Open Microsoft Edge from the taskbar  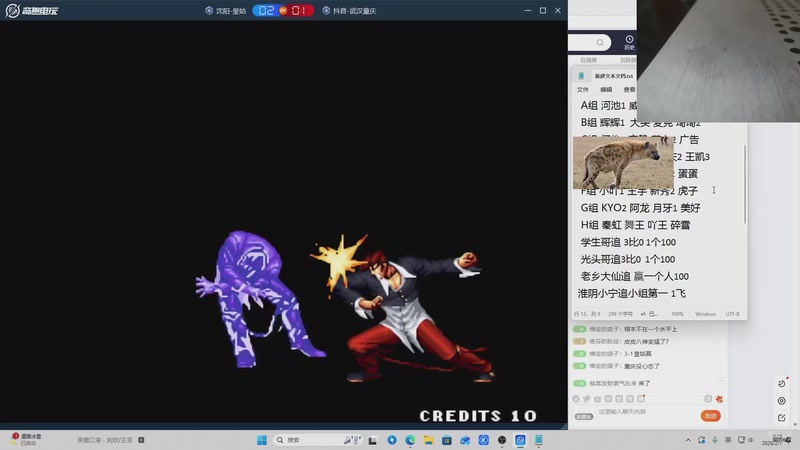410,440
